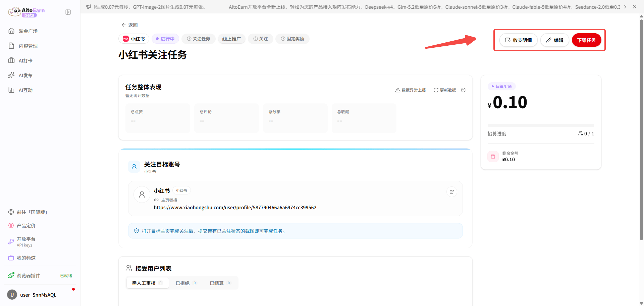Open 我的频道 in sidebar
644x306 pixels.
pos(40,258)
